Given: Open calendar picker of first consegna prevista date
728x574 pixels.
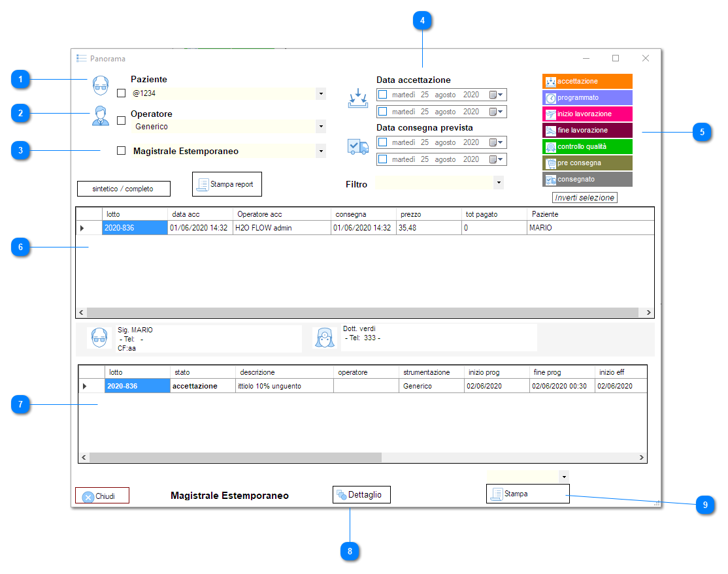Looking at the screenshot, I should (496, 142).
